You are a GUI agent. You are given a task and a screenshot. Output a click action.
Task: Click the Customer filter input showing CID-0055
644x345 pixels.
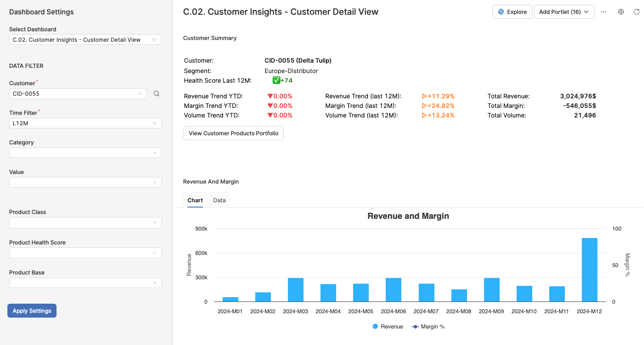(x=78, y=93)
